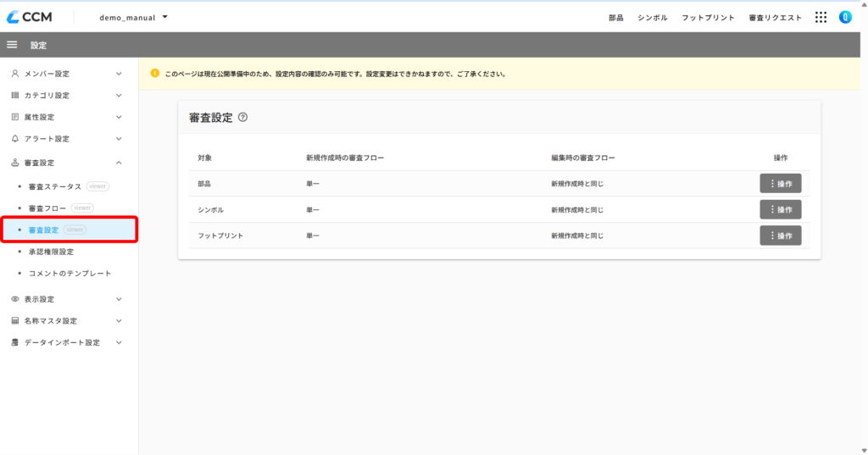Click 設定 title in gray header bar
The width and height of the screenshot is (868, 455).
click(x=39, y=46)
